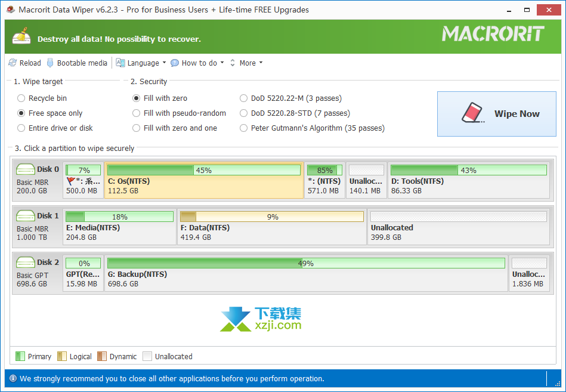Click the Reload toolbar label
This screenshot has width=566, height=392.
[x=30, y=63]
